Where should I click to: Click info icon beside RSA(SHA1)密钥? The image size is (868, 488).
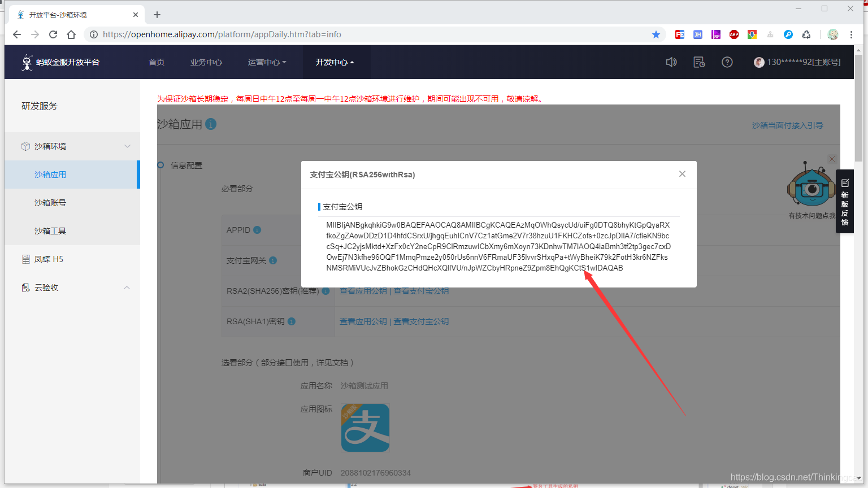coord(292,321)
